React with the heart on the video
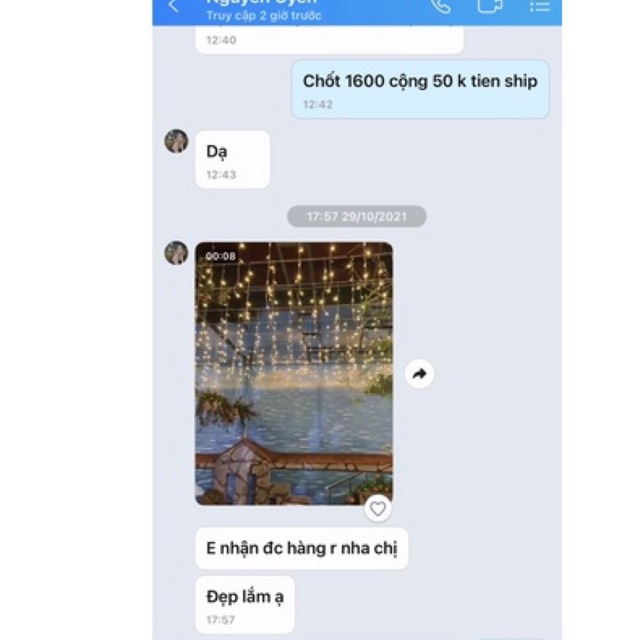The width and height of the screenshot is (640, 640). 378,509
